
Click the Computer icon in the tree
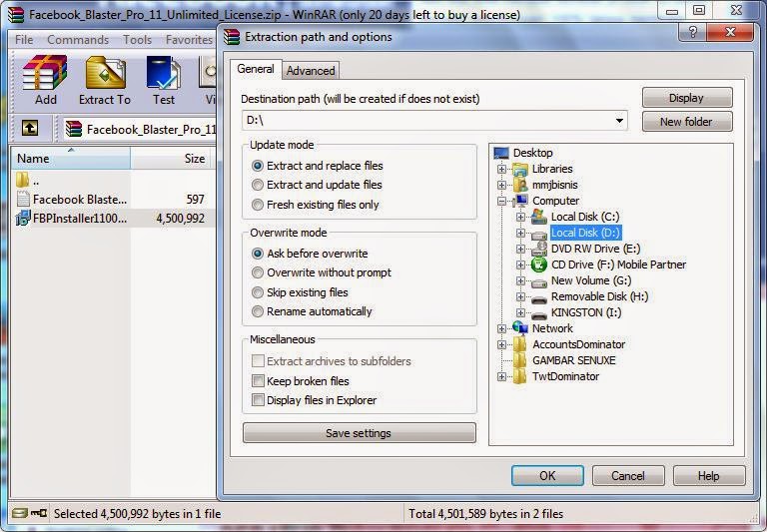pyautogui.click(x=520, y=201)
